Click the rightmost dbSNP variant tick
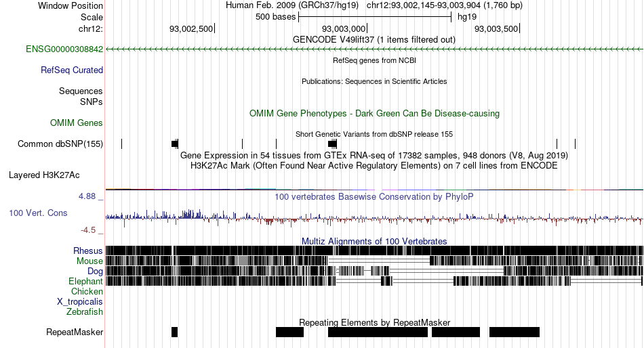 (x=575, y=144)
